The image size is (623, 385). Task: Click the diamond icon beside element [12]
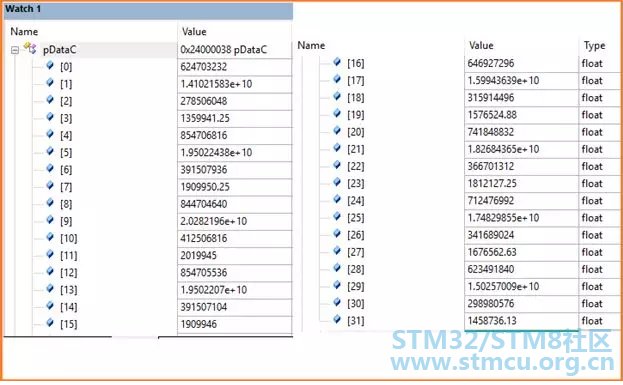(50, 271)
